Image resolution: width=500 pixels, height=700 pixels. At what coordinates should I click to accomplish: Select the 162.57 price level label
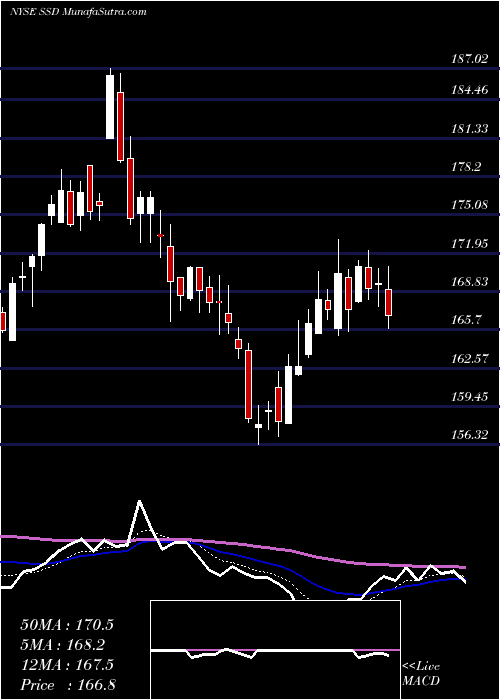click(469, 358)
